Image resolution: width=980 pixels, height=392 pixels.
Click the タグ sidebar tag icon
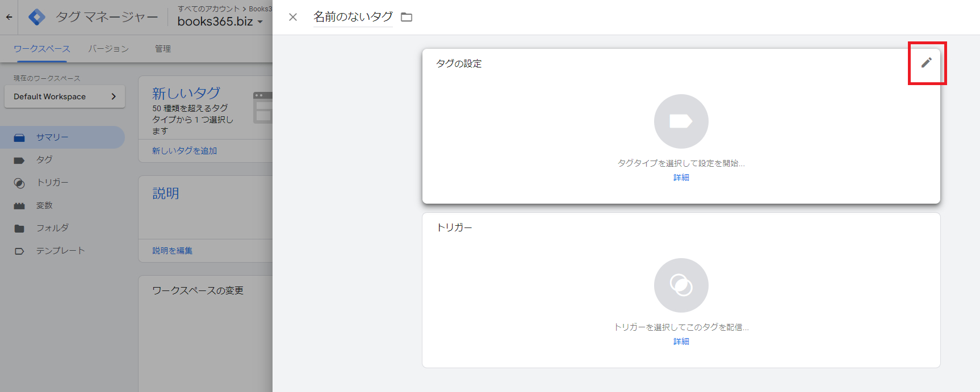coord(19,161)
